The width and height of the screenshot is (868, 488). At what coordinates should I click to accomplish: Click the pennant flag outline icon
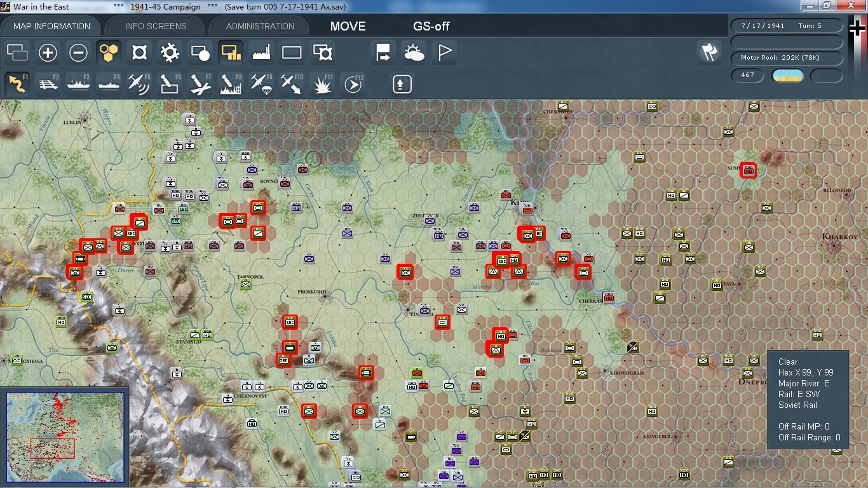click(444, 53)
